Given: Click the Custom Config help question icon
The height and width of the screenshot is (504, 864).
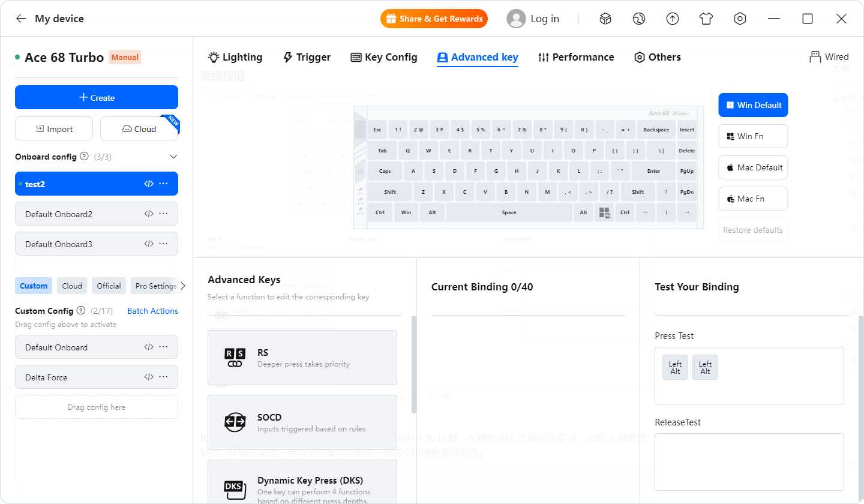Looking at the screenshot, I should click(81, 311).
